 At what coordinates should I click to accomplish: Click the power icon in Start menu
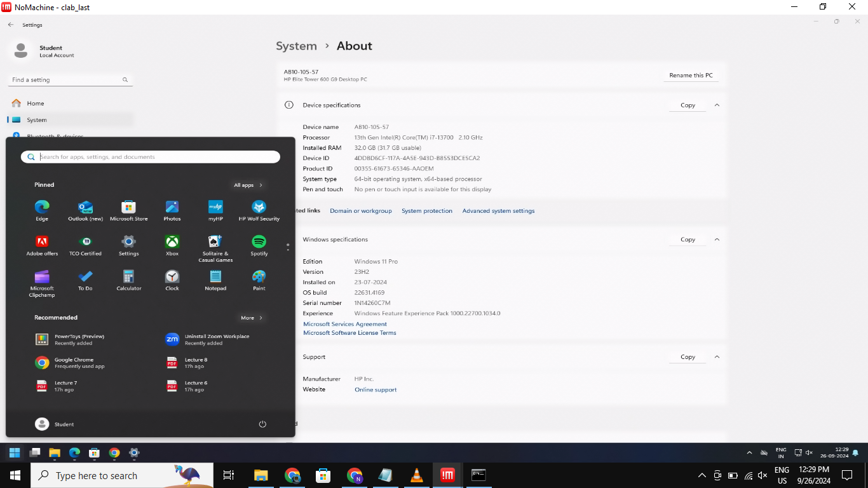(x=262, y=424)
